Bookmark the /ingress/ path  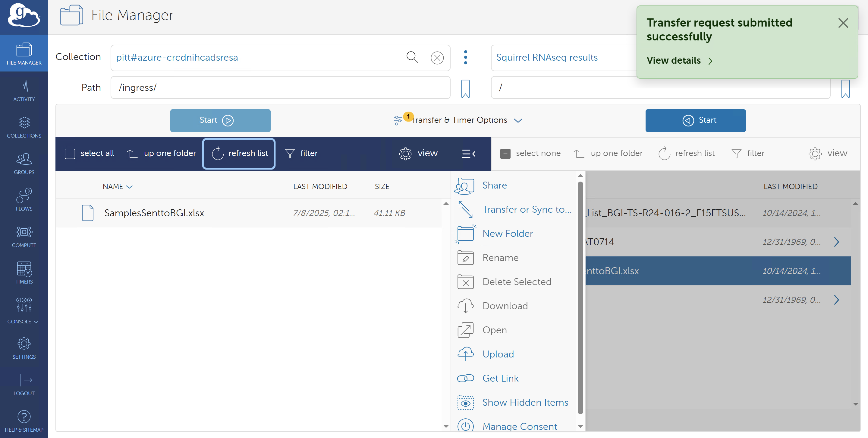(465, 88)
